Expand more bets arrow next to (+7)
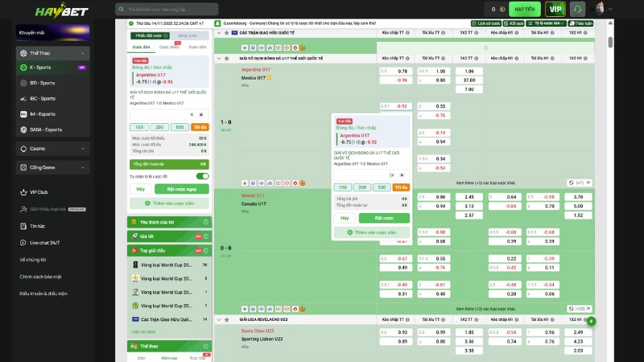The width and height of the screenshot is (644, 362). (588, 183)
